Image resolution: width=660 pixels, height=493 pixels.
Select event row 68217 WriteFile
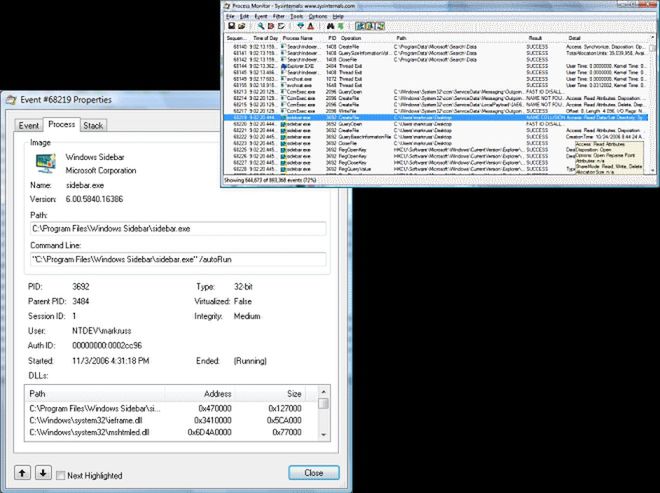point(436,111)
